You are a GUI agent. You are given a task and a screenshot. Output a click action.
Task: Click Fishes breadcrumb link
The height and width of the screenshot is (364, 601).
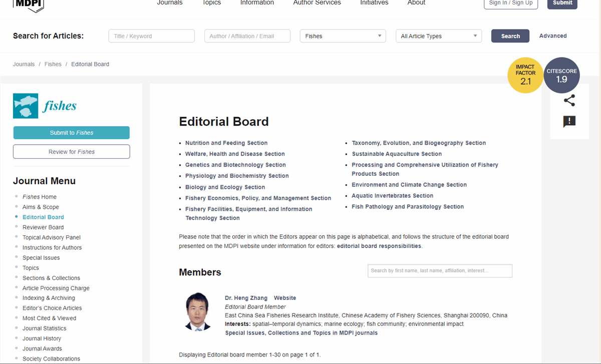coord(53,64)
